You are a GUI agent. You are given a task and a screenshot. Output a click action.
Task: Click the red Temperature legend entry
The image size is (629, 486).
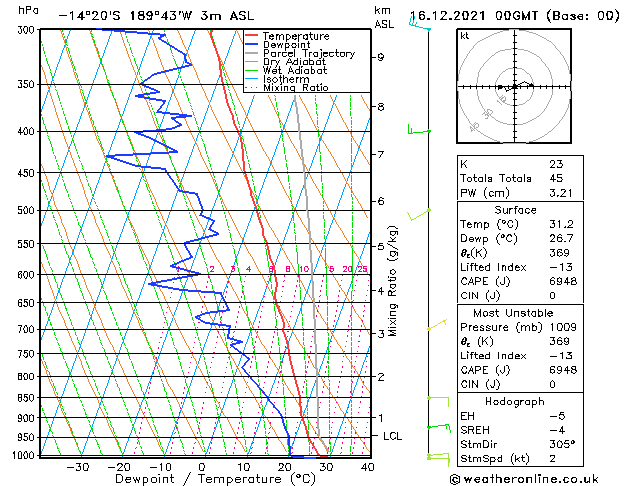tap(296, 36)
